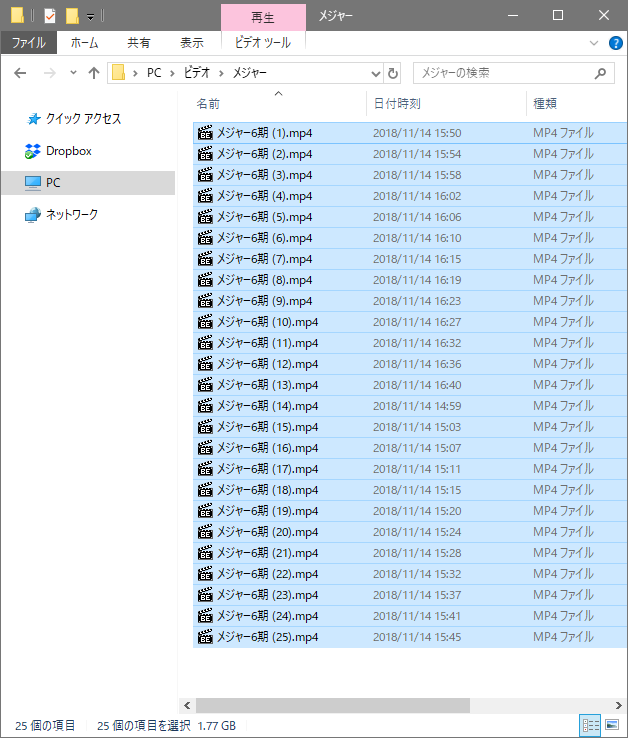Open クイック アクセス in the navigation pane
This screenshot has height=738, width=628.
pos(83,118)
